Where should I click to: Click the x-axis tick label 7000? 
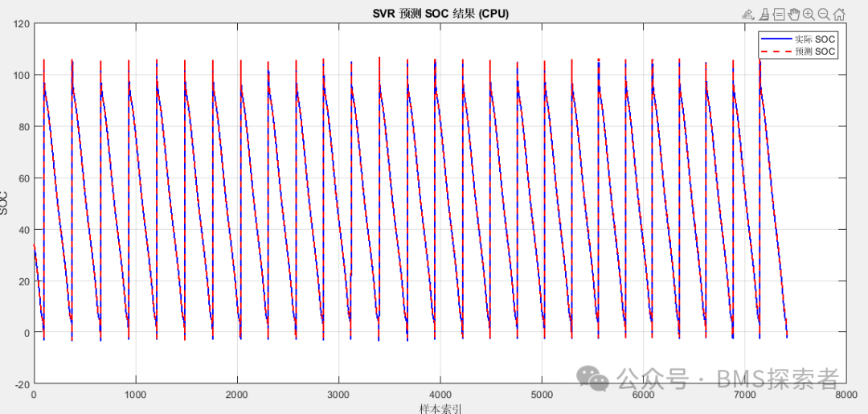tap(744, 395)
